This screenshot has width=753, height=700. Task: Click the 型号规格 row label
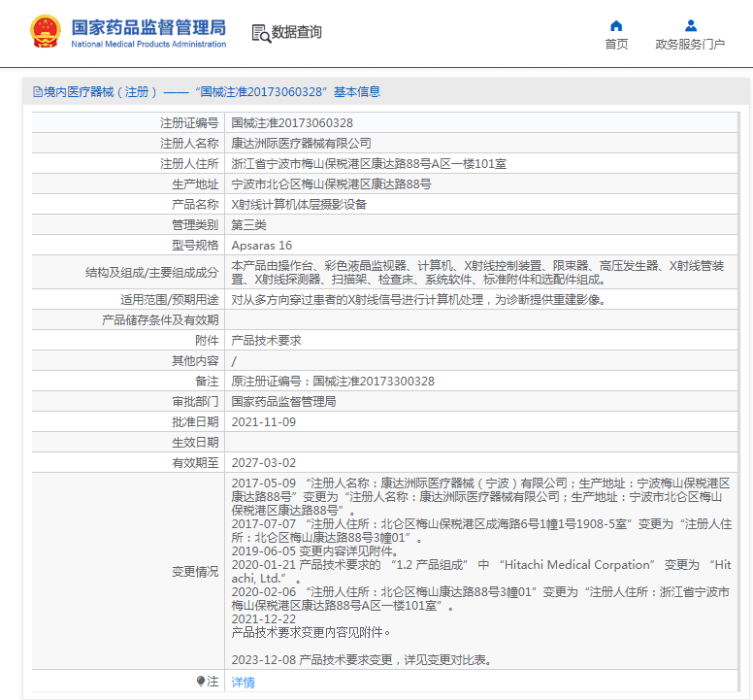point(195,246)
